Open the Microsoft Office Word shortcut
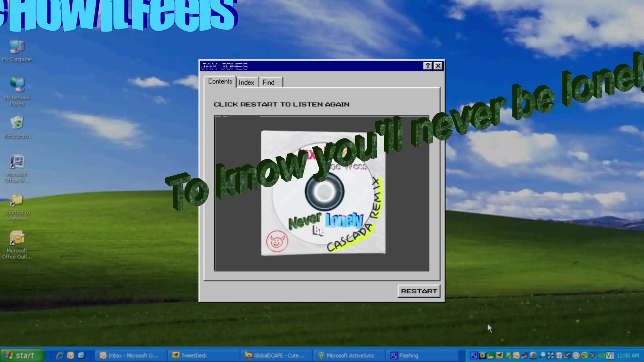Screen dimensions: 644x362 17,168
